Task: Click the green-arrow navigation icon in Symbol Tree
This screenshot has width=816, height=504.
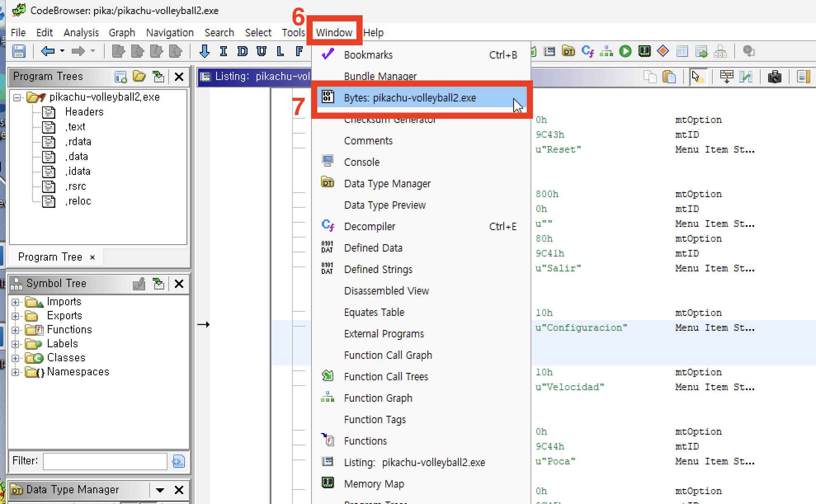Action: click(x=158, y=284)
